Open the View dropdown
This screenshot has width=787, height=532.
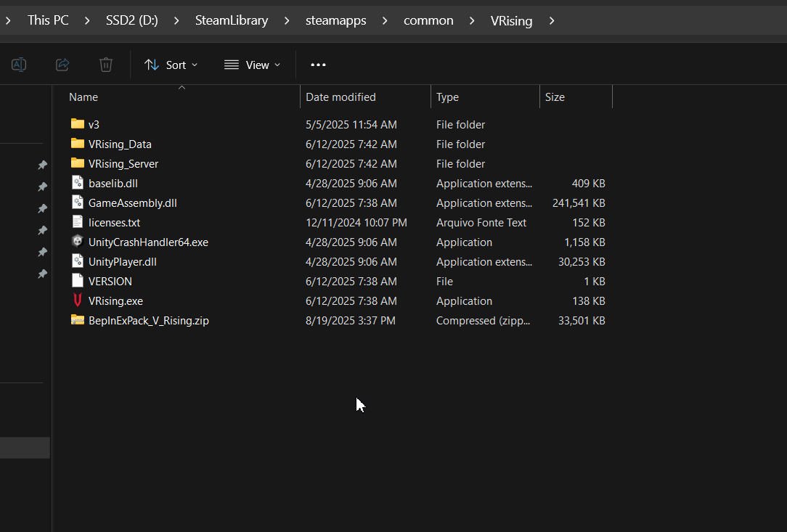[x=252, y=65]
